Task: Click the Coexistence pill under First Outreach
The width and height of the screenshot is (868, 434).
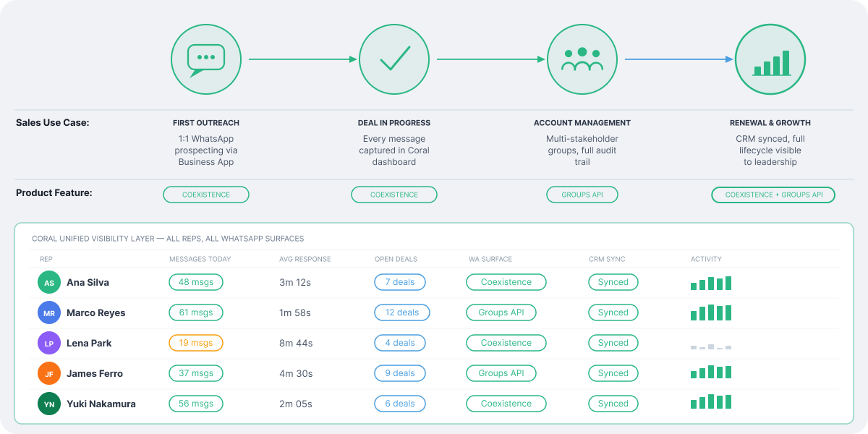Action: 206,195
